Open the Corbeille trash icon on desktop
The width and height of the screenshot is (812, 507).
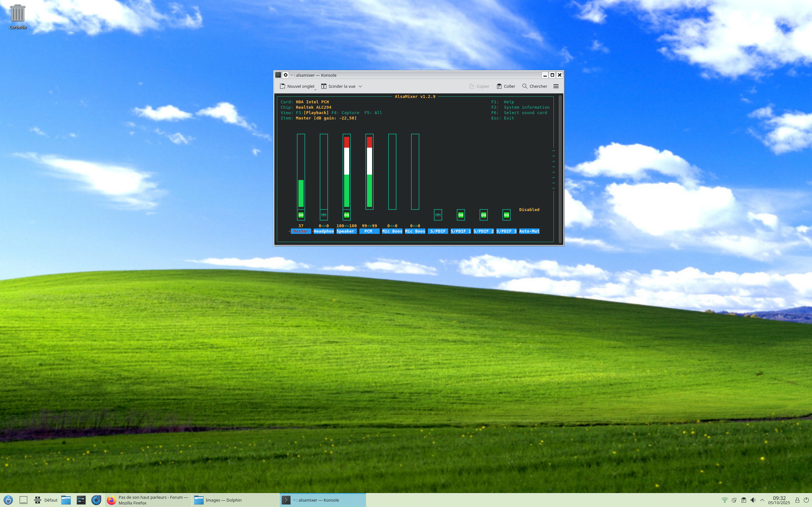[x=17, y=13]
